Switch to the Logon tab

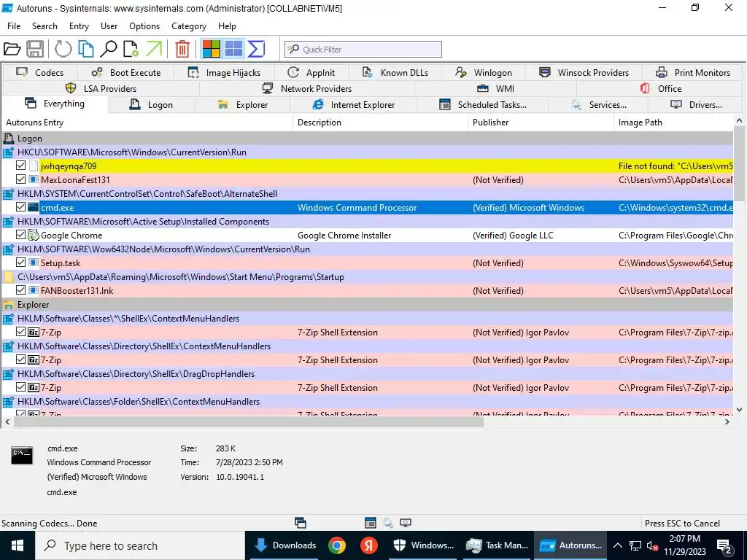point(152,105)
